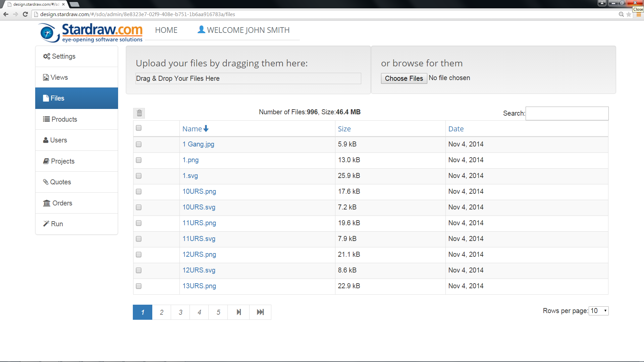This screenshot has width=644, height=362.
Task: Reload the page in browser
Action: pos(25,14)
